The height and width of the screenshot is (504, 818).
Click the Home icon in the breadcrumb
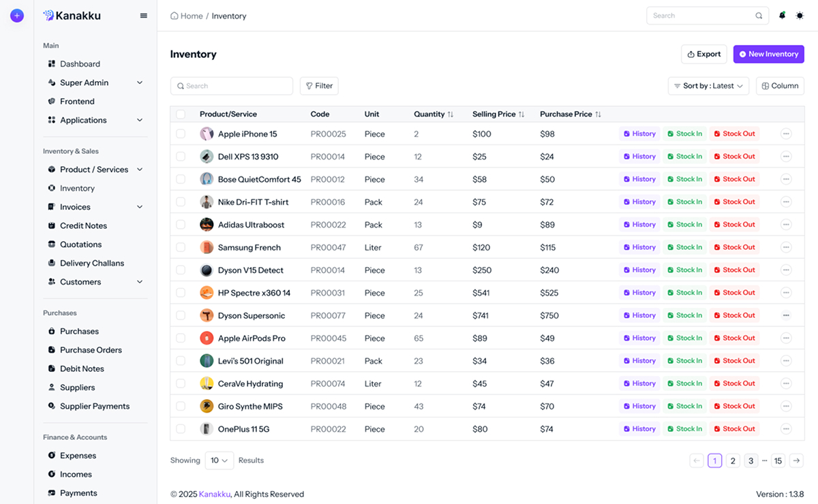(x=173, y=15)
